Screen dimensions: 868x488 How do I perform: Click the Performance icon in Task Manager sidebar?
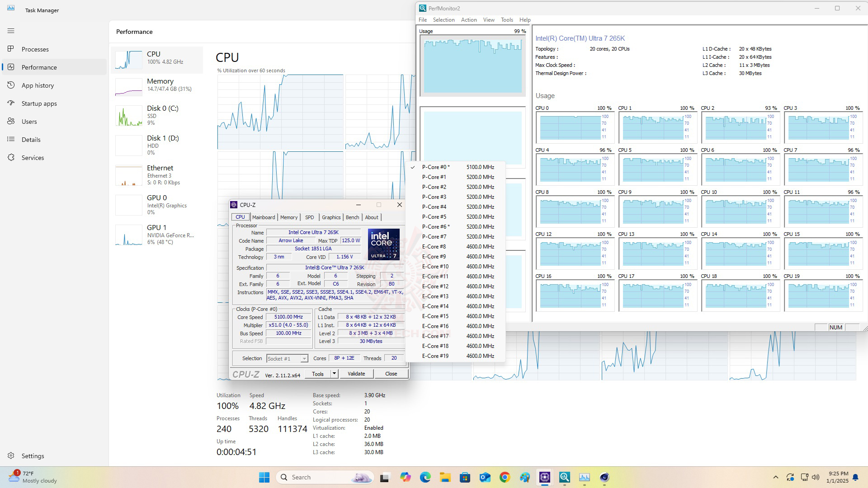[11, 67]
